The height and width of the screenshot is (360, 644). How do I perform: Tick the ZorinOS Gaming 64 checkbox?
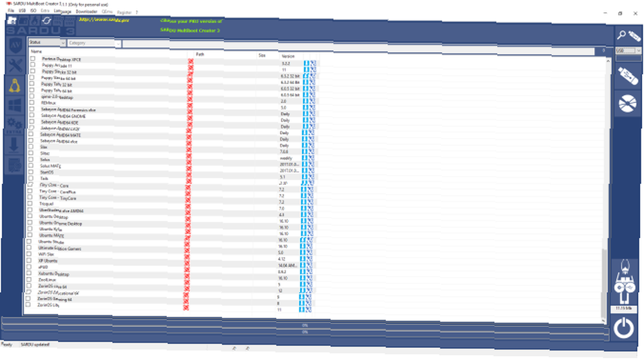(28, 298)
